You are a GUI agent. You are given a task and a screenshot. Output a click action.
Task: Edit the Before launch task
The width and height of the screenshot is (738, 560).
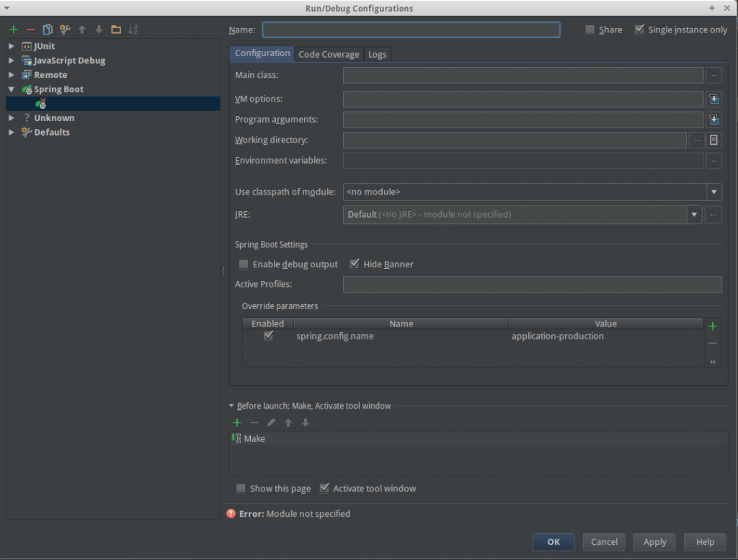[x=271, y=422]
